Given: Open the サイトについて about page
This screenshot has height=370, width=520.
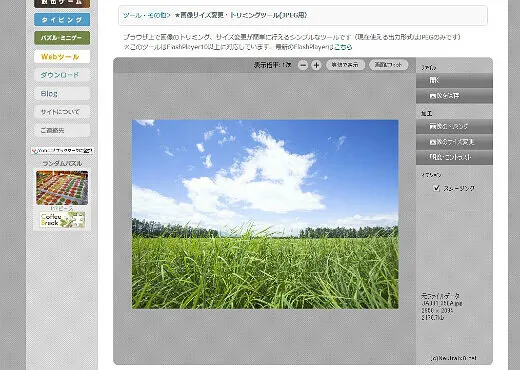Looking at the screenshot, I should point(62,112).
